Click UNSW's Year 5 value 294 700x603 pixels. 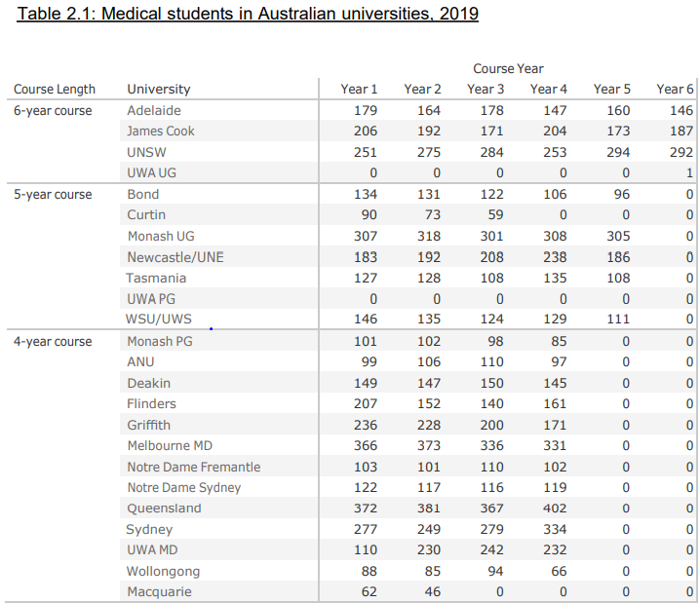[x=618, y=153]
